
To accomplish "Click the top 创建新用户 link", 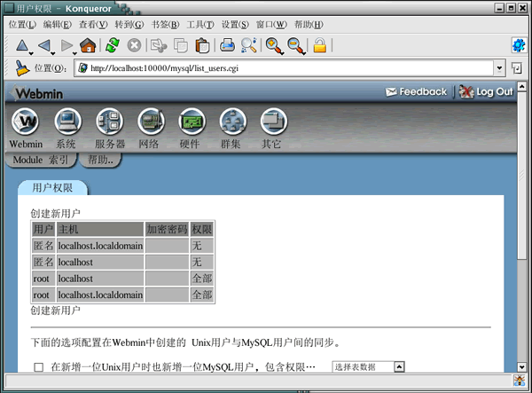I will pyautogui.click(x=55, y=214).
